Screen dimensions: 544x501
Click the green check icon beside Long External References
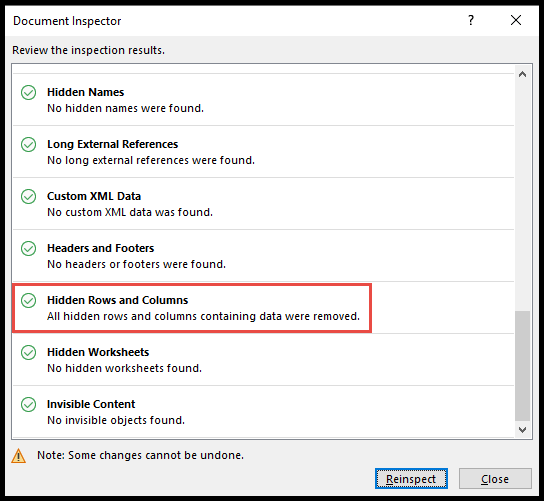[x=28, y=145]
